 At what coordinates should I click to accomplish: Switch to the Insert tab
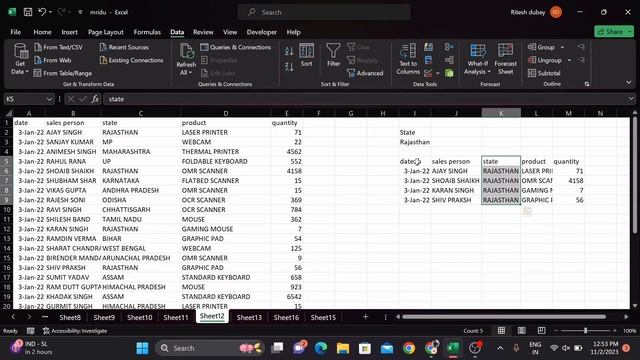[x=69, y=32]
